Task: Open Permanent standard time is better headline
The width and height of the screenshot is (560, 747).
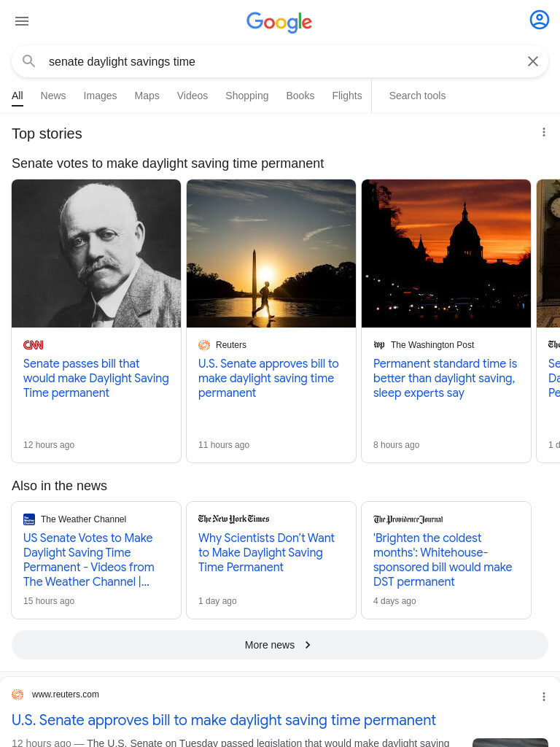Action: 446,379
